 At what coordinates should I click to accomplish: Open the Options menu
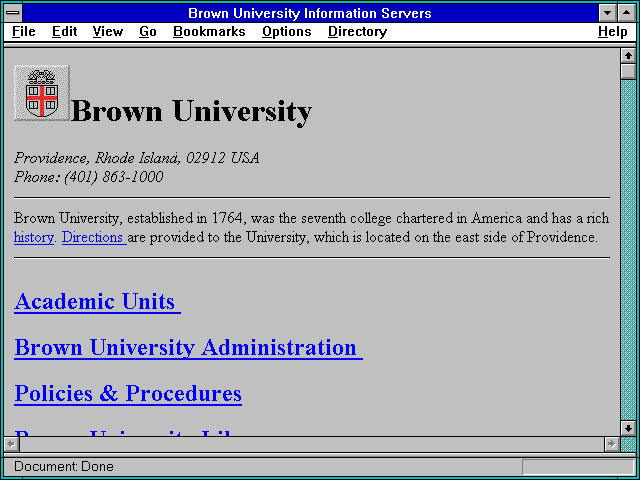tap(287, 32)
